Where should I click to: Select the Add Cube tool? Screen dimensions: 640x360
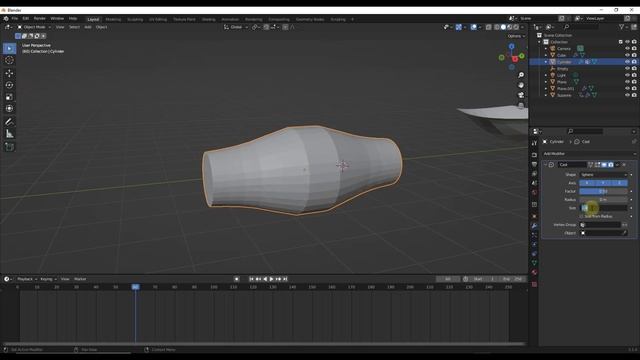point(9,147)
